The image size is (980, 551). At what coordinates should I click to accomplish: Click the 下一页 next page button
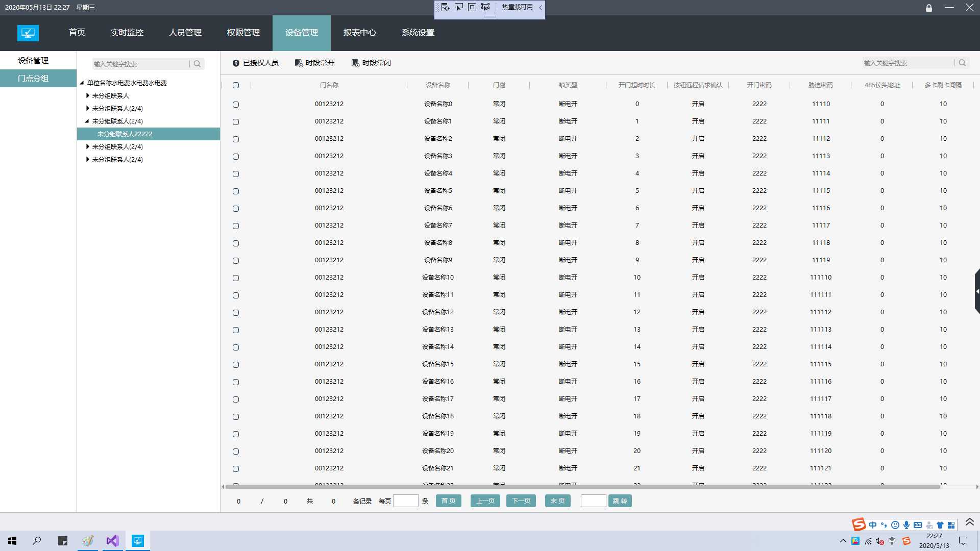521,501
